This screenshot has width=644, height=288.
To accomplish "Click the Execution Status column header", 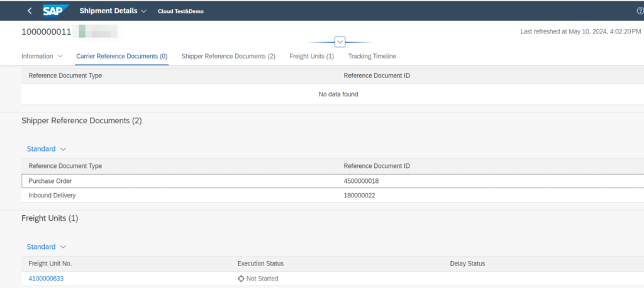I will [260, 263].
